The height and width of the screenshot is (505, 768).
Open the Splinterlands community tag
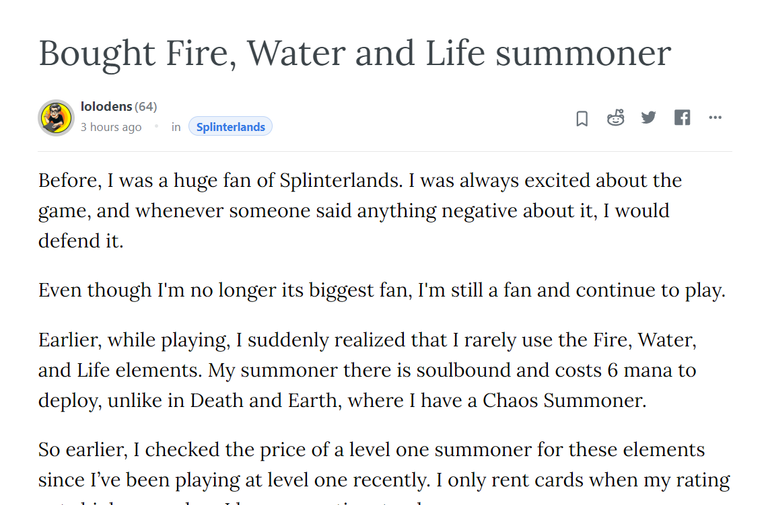tap(230, 127)
